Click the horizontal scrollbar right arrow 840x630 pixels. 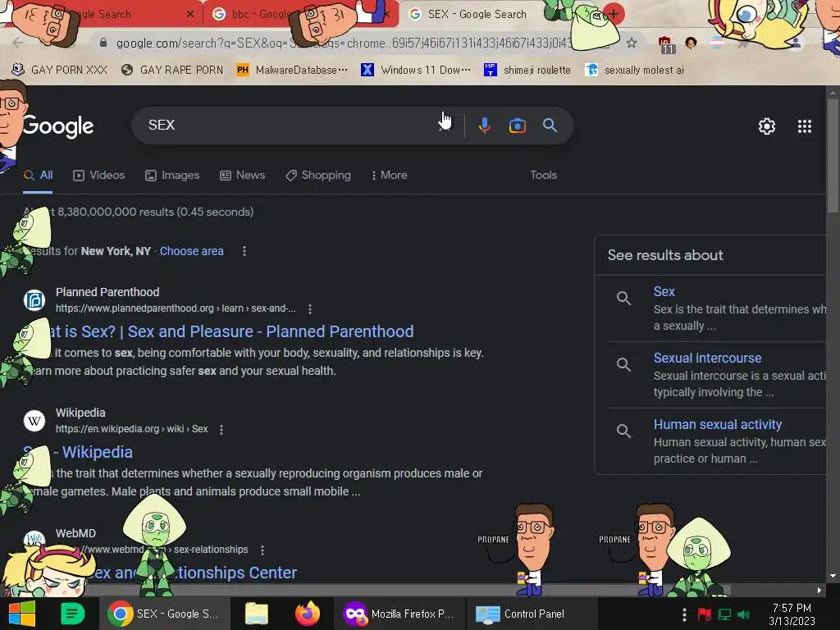coord(819,590)
